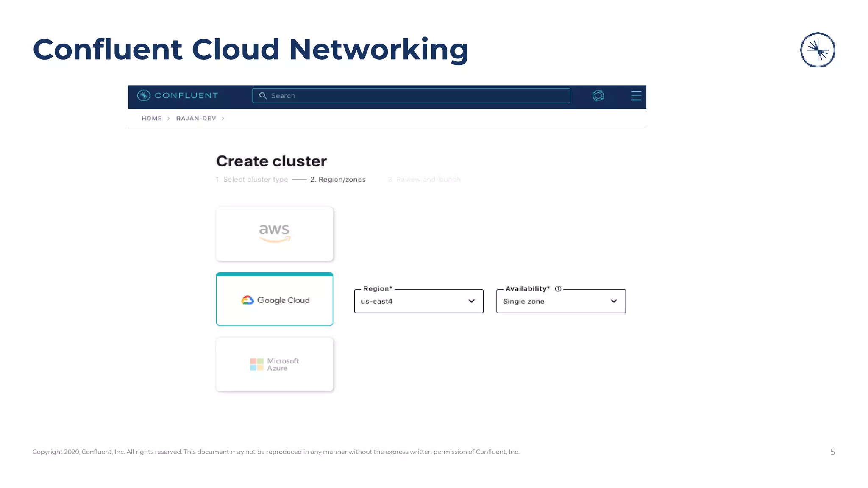Click the Microsoft Azure logo icon
The height and width of the screenshot is (488, 868).
pyautogui.click(x=256, y=364)
